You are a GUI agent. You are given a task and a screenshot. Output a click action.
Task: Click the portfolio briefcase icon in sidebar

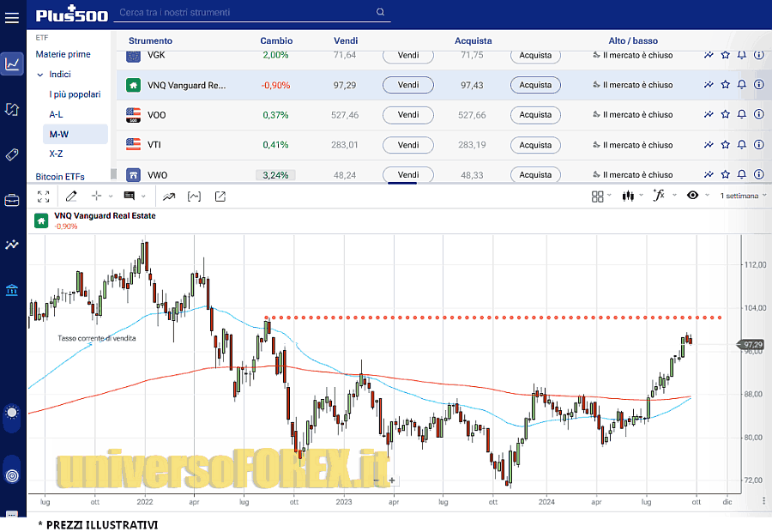pos(12,200)
